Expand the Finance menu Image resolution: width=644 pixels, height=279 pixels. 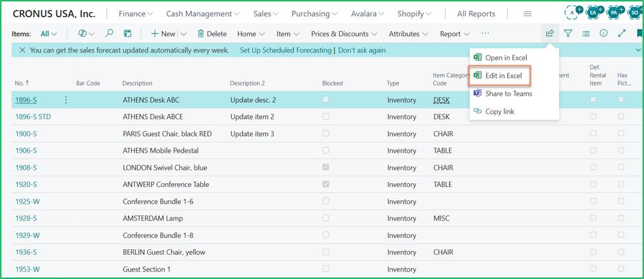(x=136, y=13)
